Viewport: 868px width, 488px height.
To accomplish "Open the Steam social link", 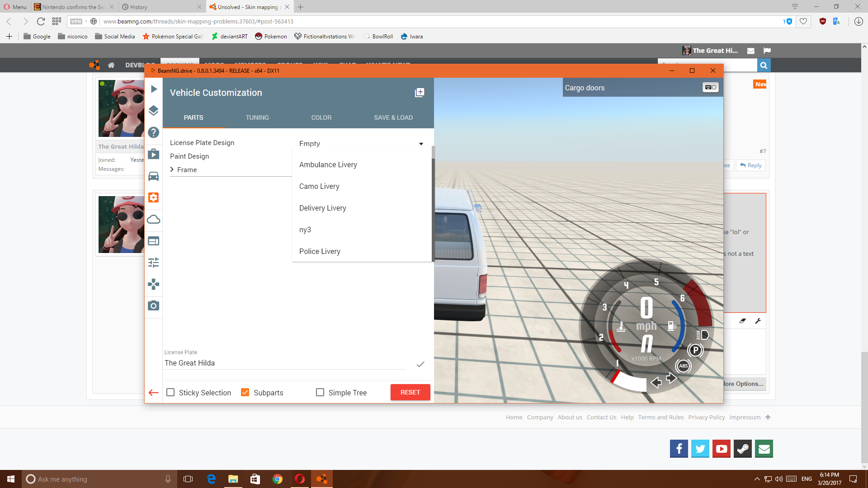I will pos(743,449).
